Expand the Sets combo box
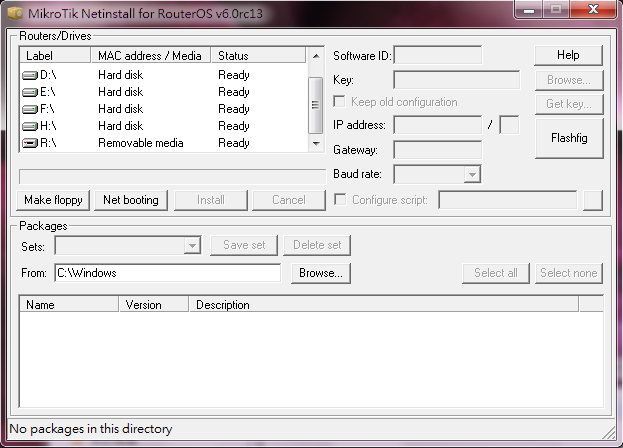Viewport: 623px width, 448px height. [192, 245]
